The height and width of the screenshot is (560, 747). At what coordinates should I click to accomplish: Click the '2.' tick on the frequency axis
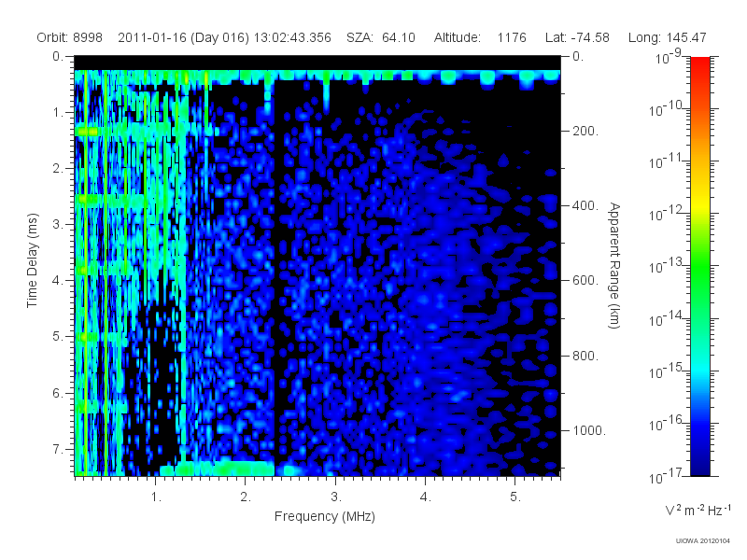[246, 497]
